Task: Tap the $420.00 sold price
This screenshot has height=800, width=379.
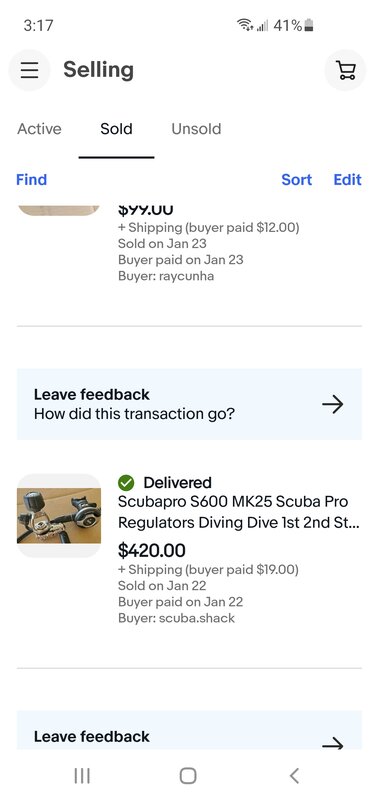Action: 151,551
